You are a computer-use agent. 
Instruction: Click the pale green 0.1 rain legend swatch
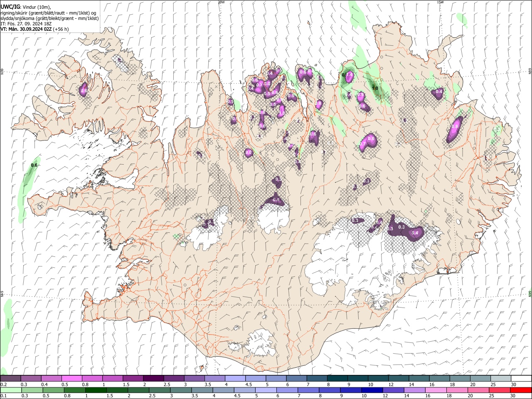coord(11,390)
